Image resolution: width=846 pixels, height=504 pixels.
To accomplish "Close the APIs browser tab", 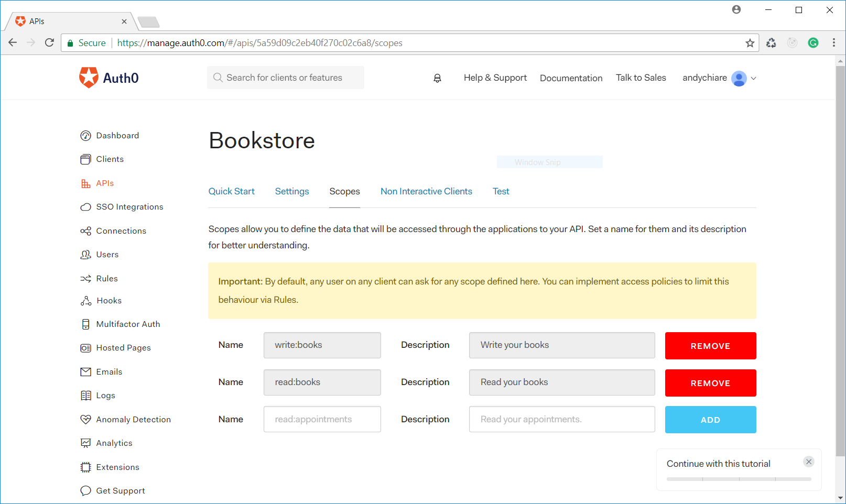I will (x=124, y=21).
